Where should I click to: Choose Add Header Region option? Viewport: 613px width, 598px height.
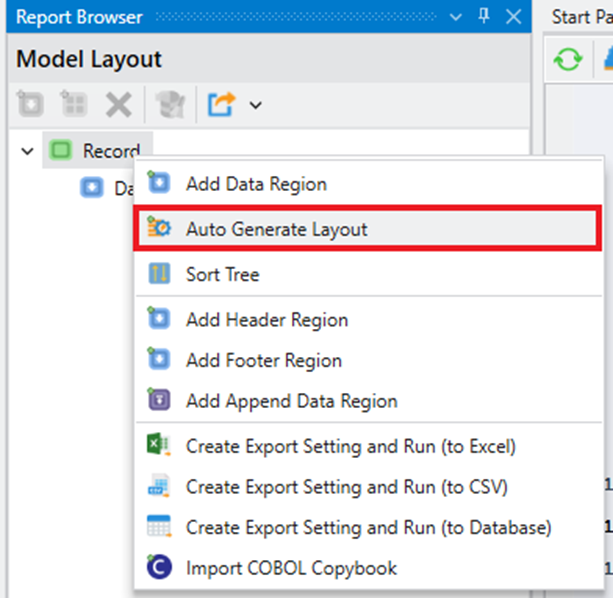tap(266, 320)
